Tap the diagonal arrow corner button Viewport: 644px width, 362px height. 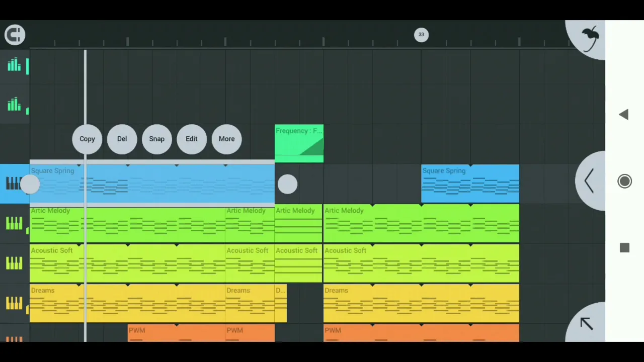(586, 323)
